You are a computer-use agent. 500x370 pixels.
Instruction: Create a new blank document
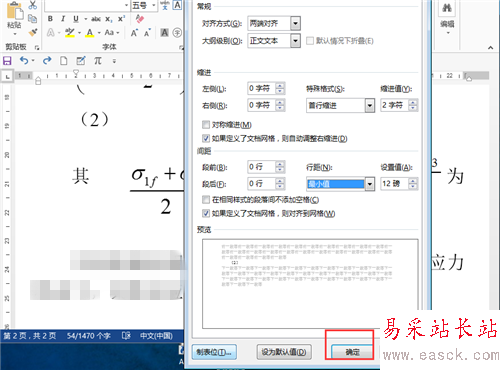pyautogui.click(x=63, y=61)
